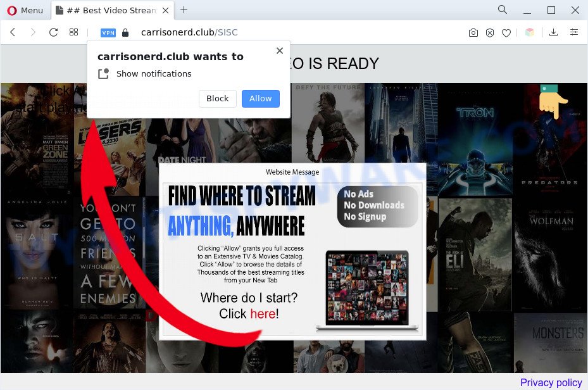The height and width of the screenshot is (390, 588).
Task: Click the search tabs magnifier icon
Action: [503, 9]
